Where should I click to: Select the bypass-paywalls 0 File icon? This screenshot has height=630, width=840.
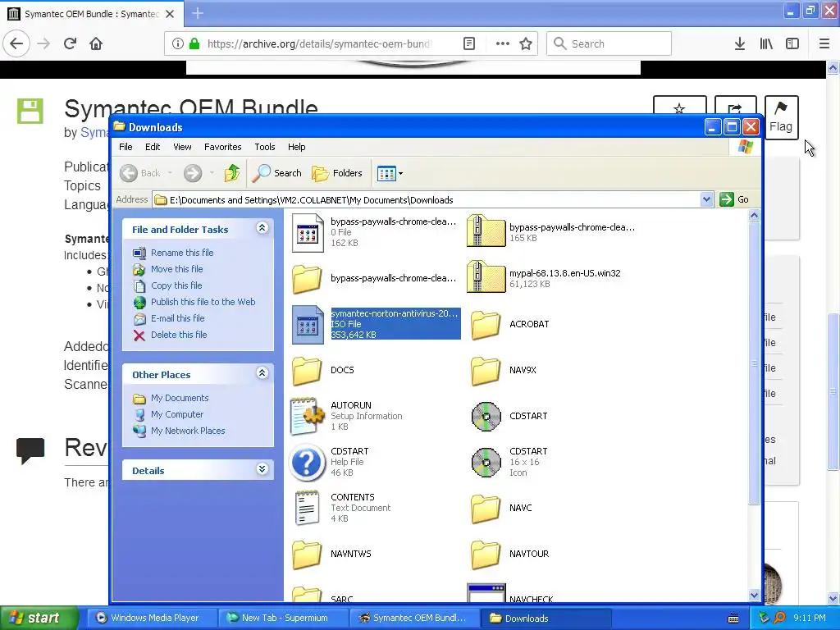tap(308, 232)
